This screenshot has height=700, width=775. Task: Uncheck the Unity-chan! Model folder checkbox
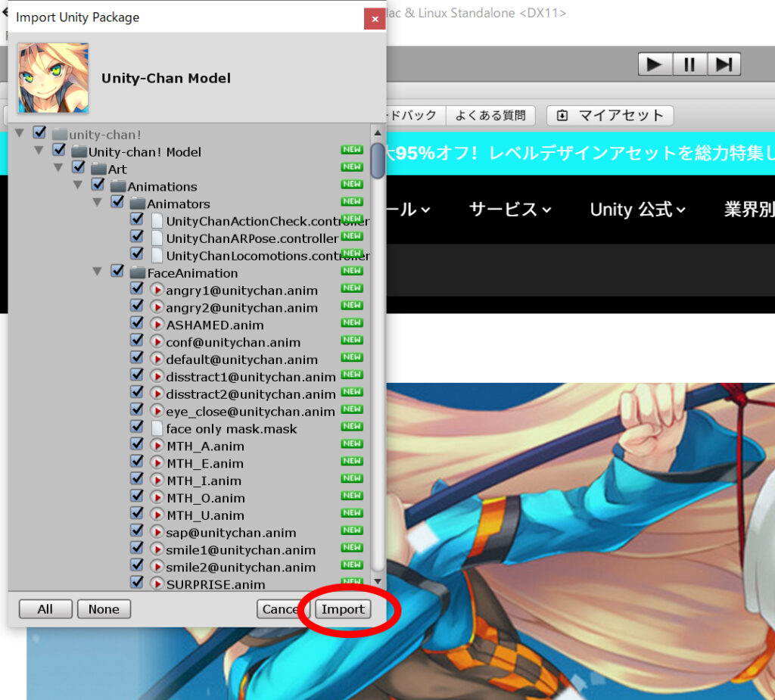(x=59, y=150)
